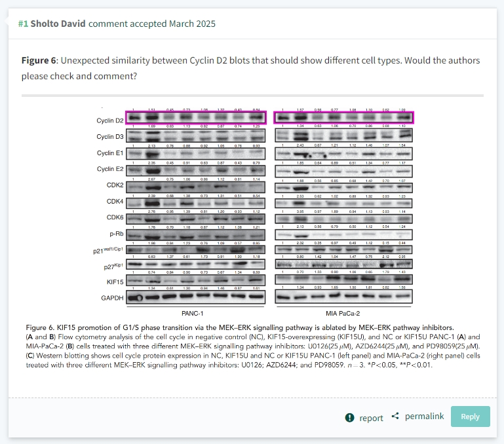Click the PANC-1 CDK4 blot row
504x444 pixels.
196,203
